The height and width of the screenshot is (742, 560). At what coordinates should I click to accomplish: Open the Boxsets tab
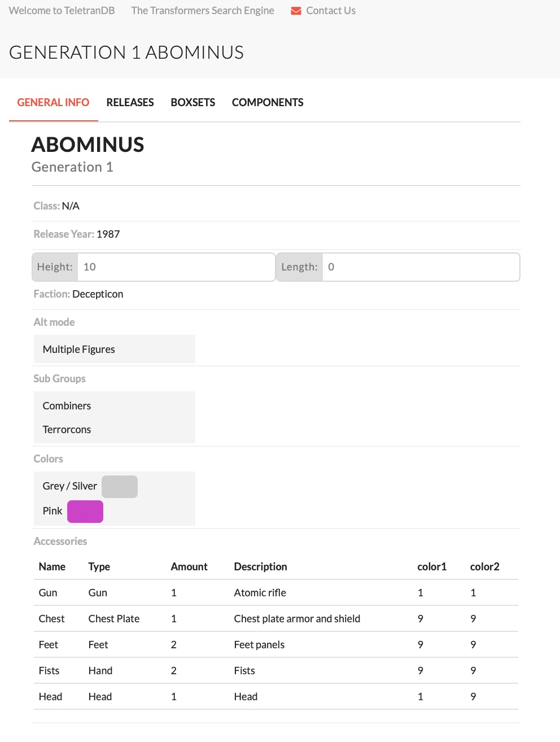[x=193, y=102]
